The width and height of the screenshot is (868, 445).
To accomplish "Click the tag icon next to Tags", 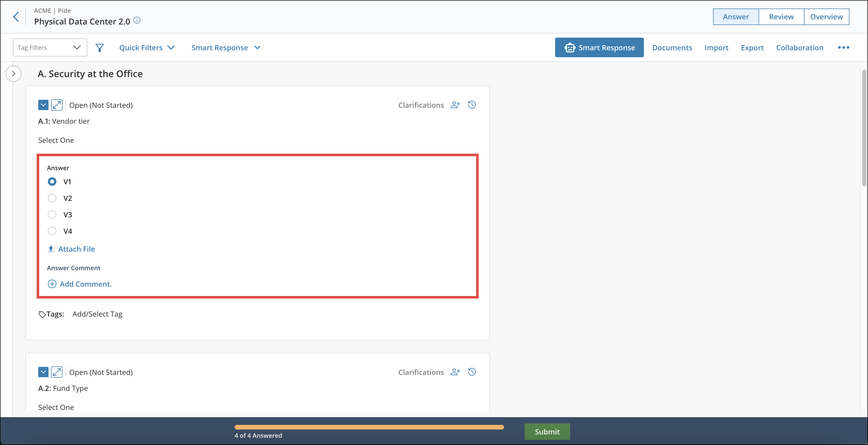I will (x=42, y=314).
